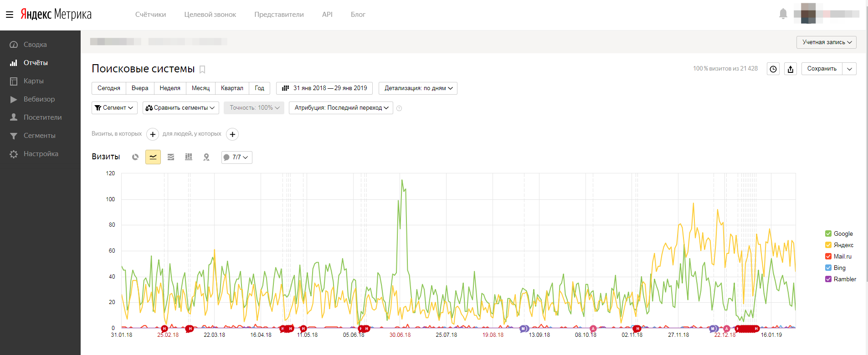Viewport: 868px width, 355px height.
Task: Open the Учетная запись dropdown
Action: point(827,42)
